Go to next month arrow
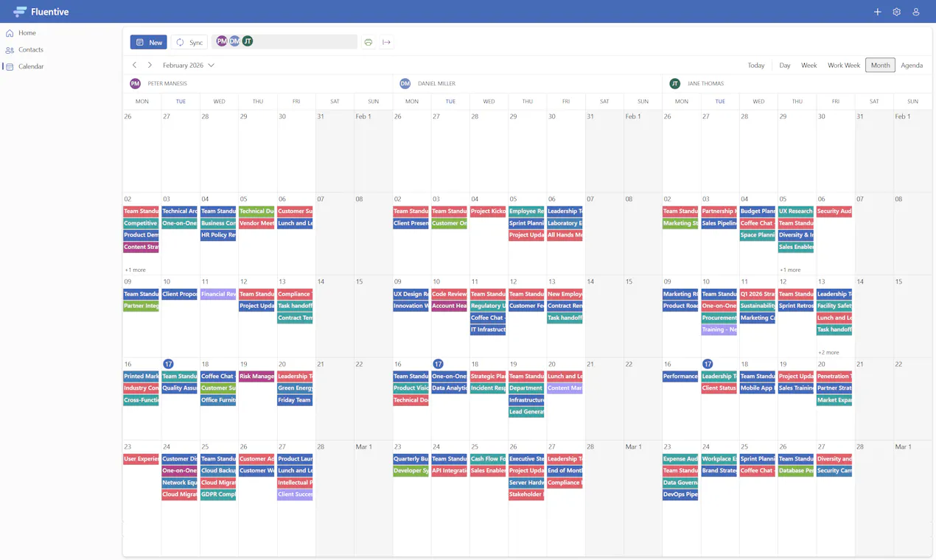Image resolution: width=936 pixels, height=560 pixels. pos(150,66)
